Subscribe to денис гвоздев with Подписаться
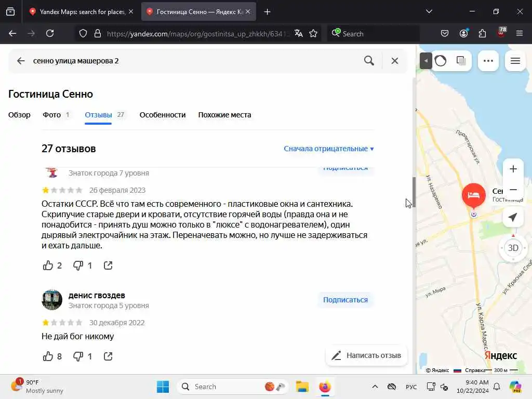Viewport: 532px width, 399px height. point(345,300)
